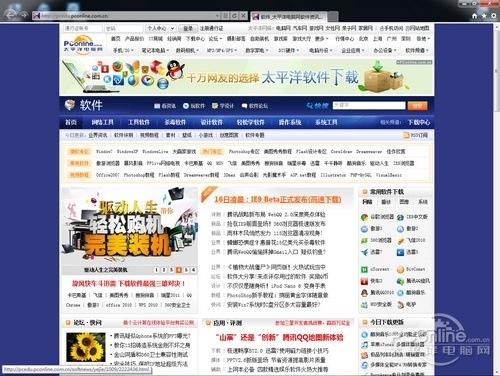
Task: Open the 设计软件 navigation tab
Action: [211, 122]
